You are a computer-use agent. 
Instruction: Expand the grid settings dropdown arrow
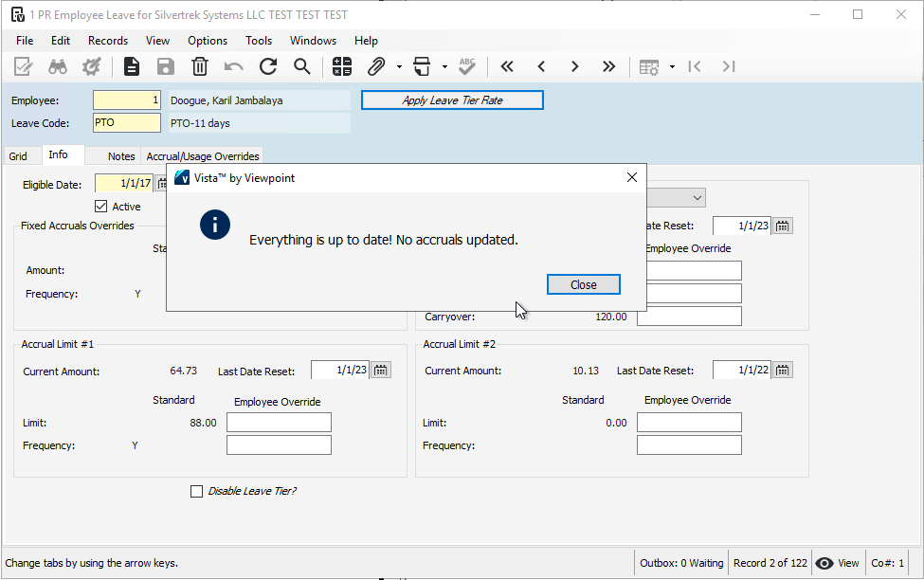tap(672, 66)
